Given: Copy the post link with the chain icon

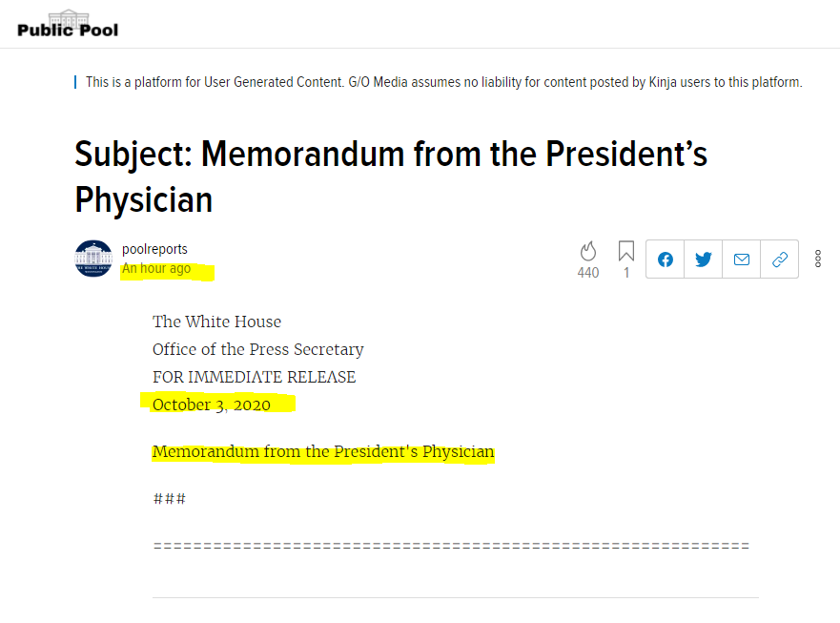Looking at the screenshot, I should point(780,259).
